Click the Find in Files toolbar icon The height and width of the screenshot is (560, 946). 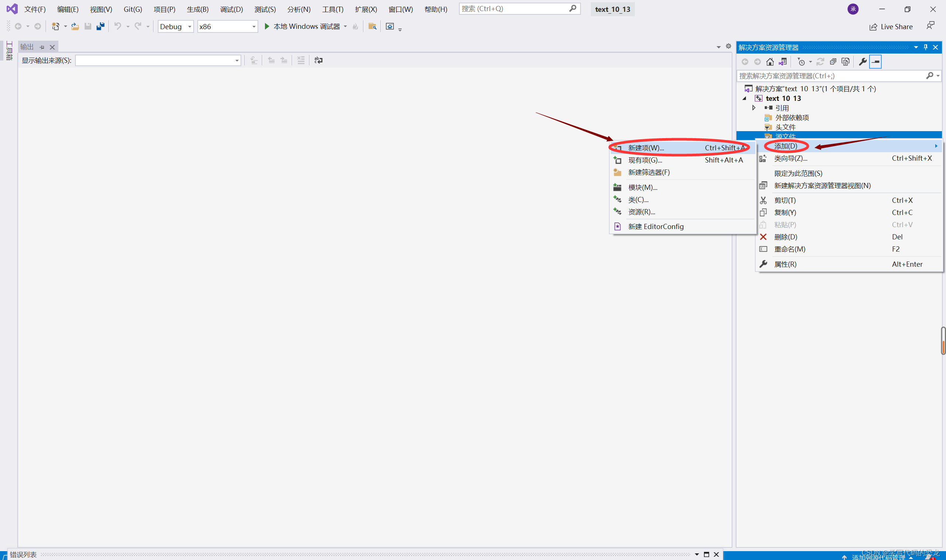[x=372, y=27]
